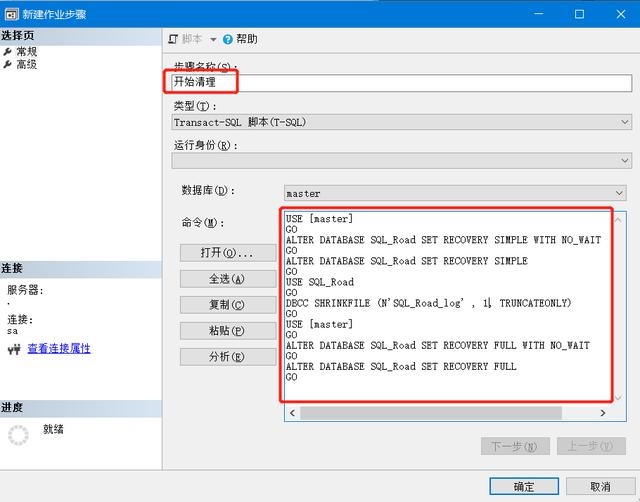Click the last ALTER DATABASE RECOVERY FULL line

[401, 367]
